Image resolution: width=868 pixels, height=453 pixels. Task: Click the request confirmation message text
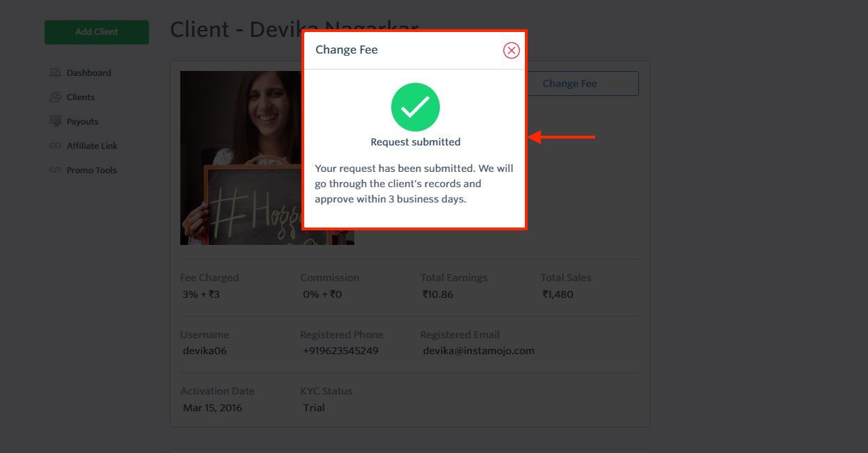click(x=414, y=184)
